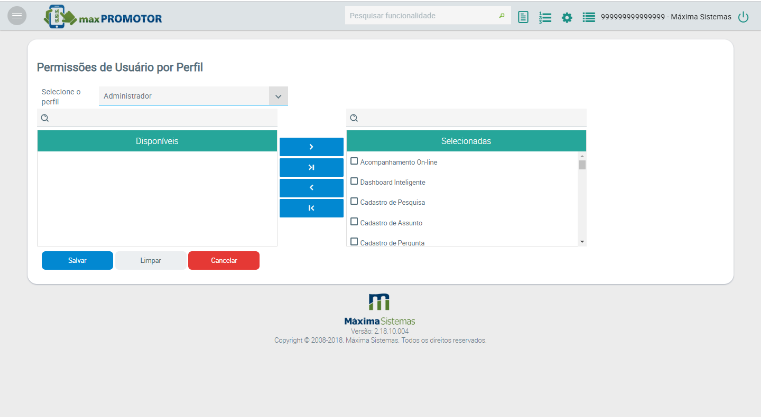Check Acompanhamento On-line permission
Image resolution: width=761 pixels, height=418 pixels.
click(x=354, y=161)
